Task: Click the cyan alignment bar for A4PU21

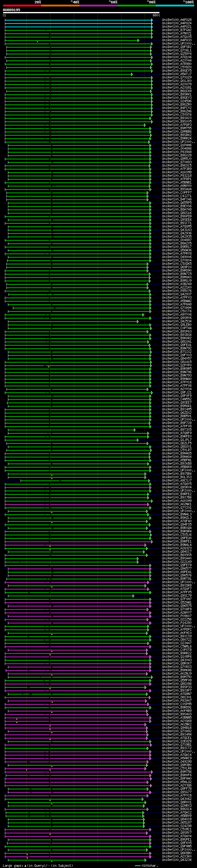Action: pyautogui.click(x=79, y=26)
